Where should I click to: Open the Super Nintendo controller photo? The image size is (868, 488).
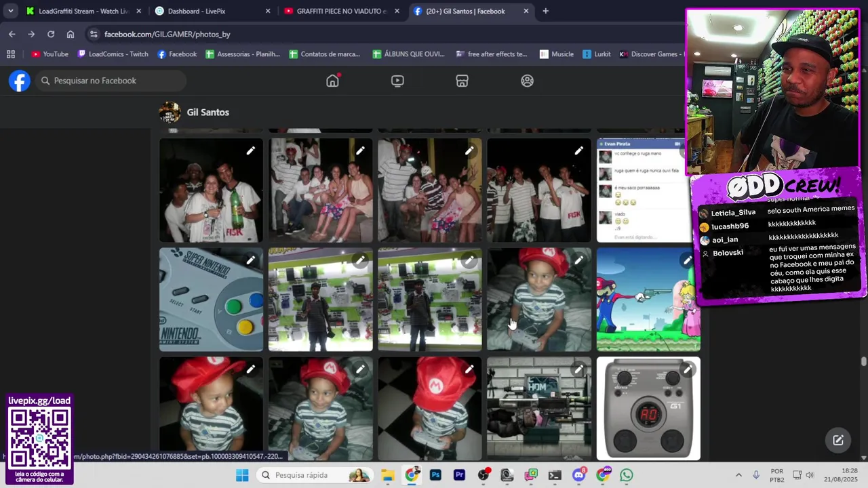211,300
